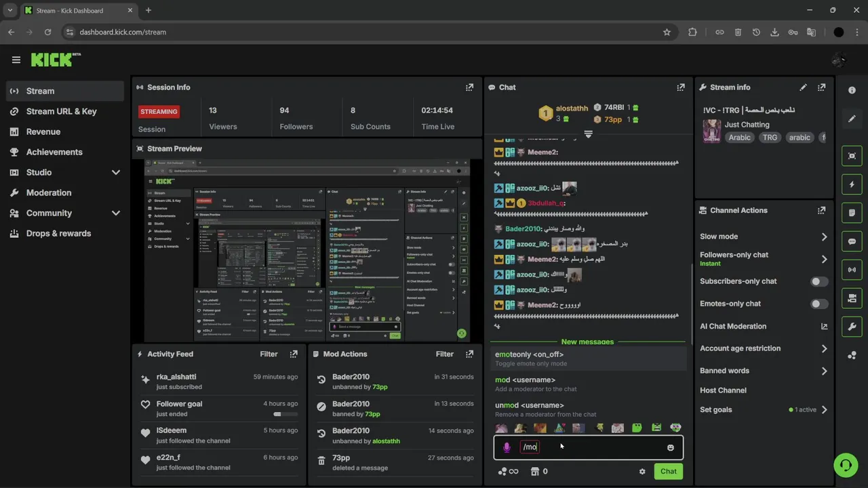Open Banned words chevron
This screenshot has width=868, height=488.
[824, 371]
